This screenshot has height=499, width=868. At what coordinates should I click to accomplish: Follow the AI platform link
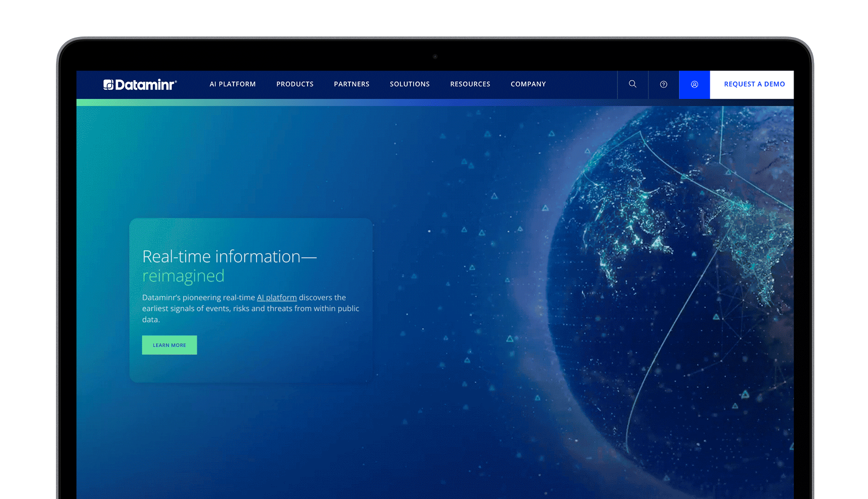tap(277, 297)
